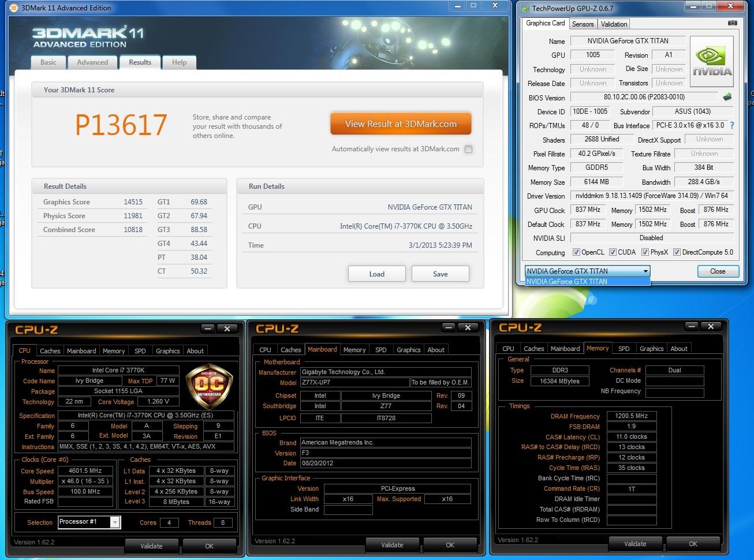
Task: Open Mainboard tab in right CPU-Z window
Action: point(565,349)
